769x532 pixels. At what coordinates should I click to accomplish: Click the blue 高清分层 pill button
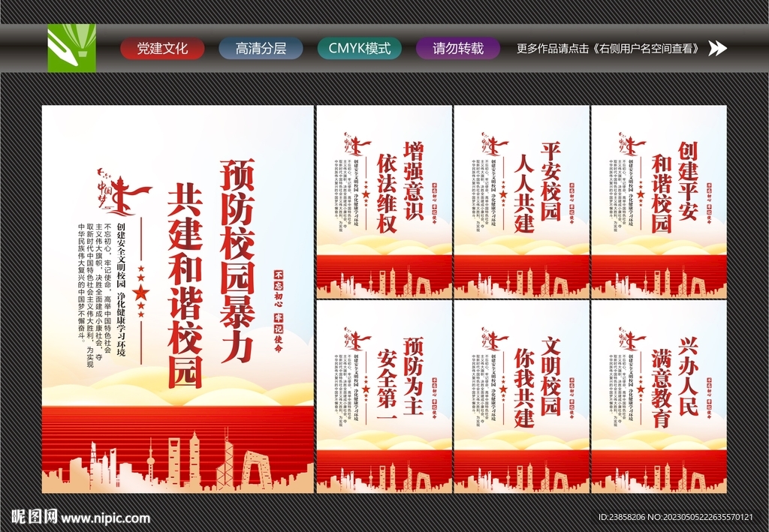[x=261, y=49]
